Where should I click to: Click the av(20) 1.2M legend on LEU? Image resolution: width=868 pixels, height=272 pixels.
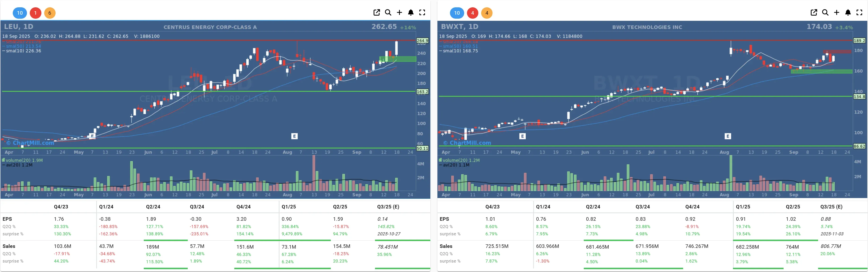click(x=17, y=165)
